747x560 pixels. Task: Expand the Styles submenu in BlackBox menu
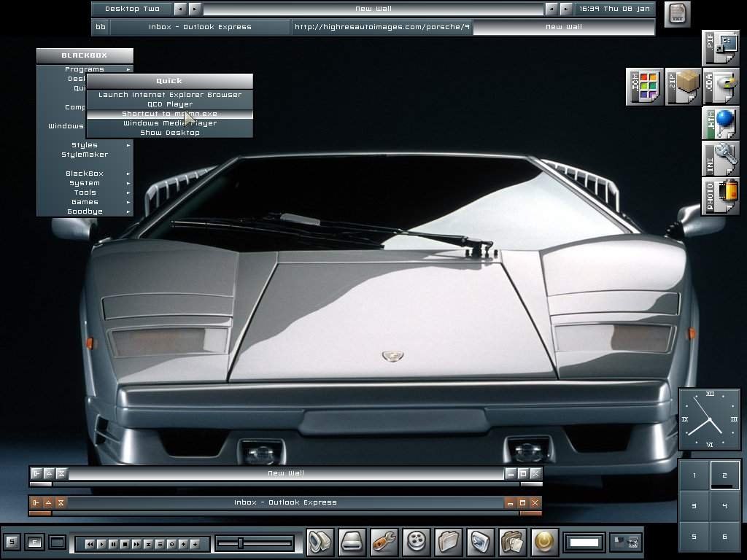pyautogui.click(x=85, y=145)
